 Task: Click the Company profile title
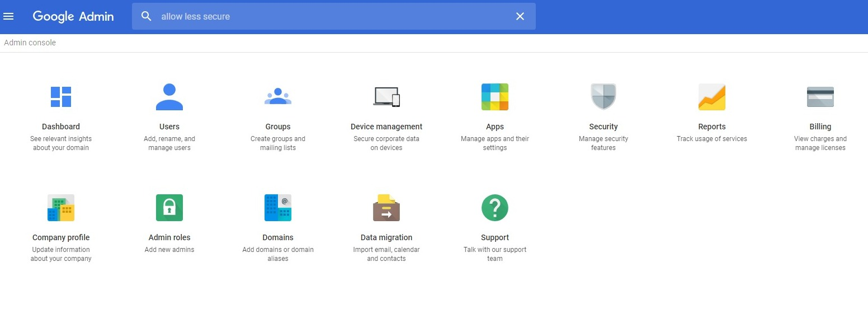pos(61,237)
